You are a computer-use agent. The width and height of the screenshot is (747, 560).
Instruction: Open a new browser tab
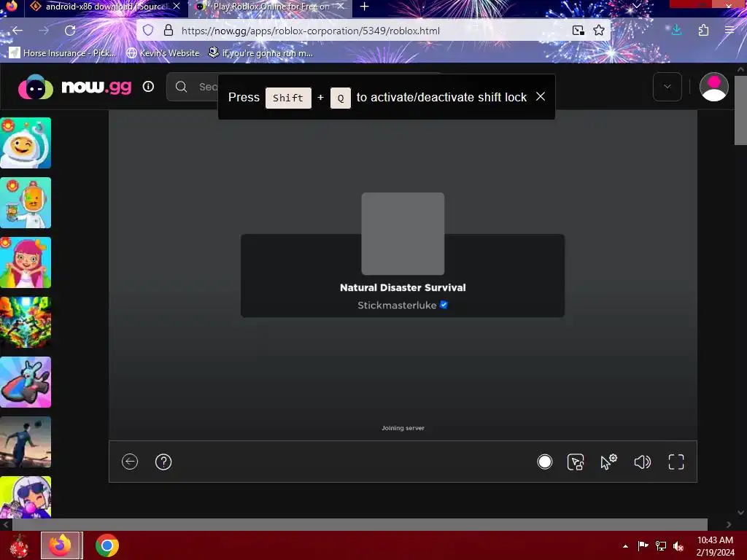365,7
